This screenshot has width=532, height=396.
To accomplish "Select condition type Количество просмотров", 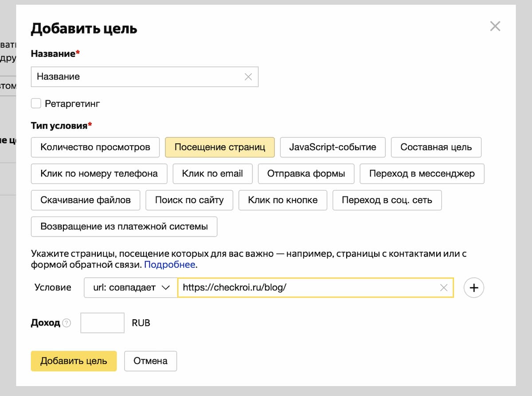I will click(x=95, y=147).
